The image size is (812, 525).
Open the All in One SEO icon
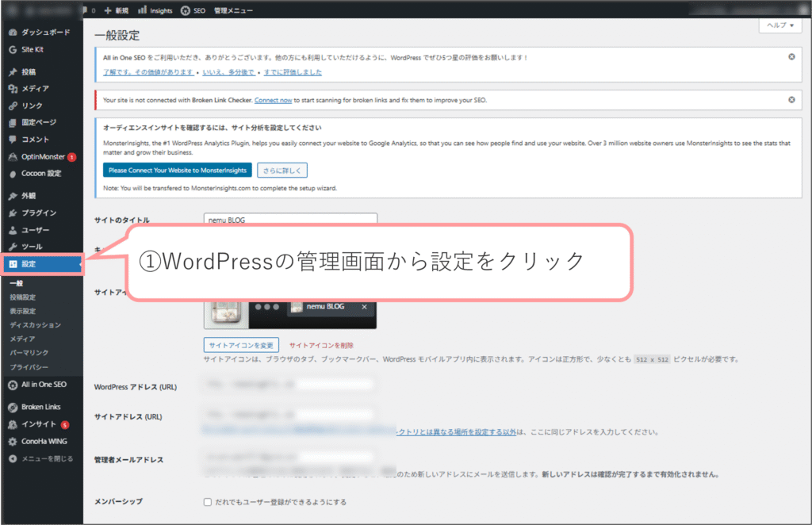[13, 385]
